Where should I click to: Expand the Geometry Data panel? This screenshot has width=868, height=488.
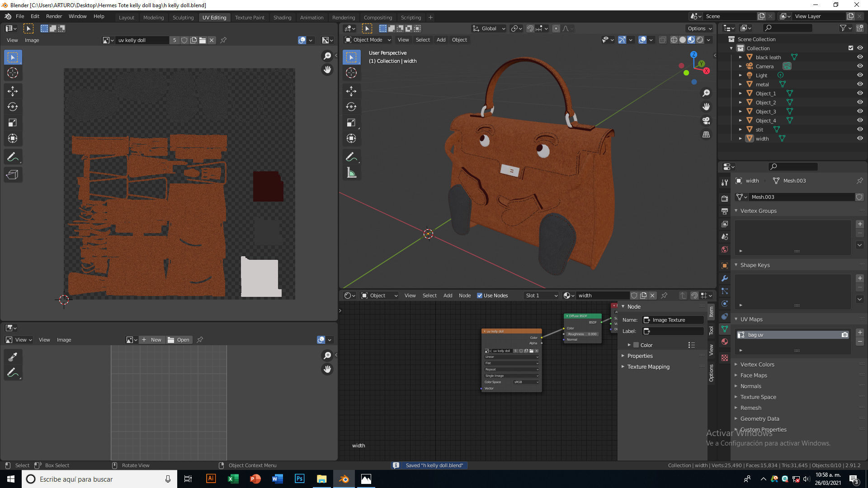[x=759, y=418]
